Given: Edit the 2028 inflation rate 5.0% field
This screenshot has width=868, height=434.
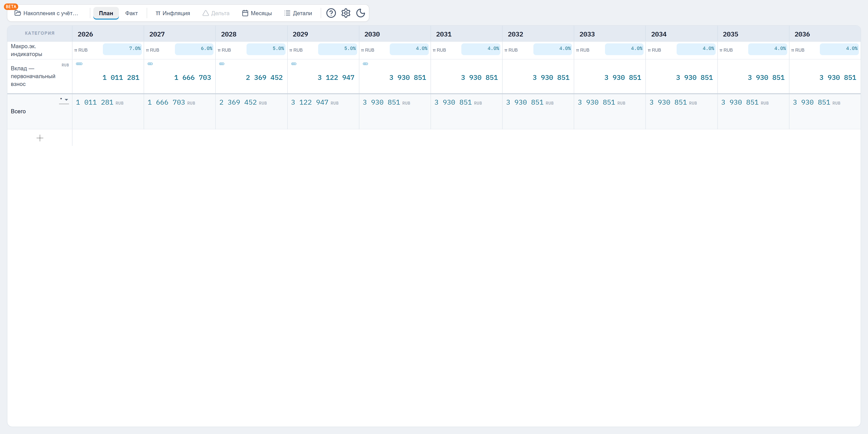Looking at the screenshot, I should tap(266, 49).
